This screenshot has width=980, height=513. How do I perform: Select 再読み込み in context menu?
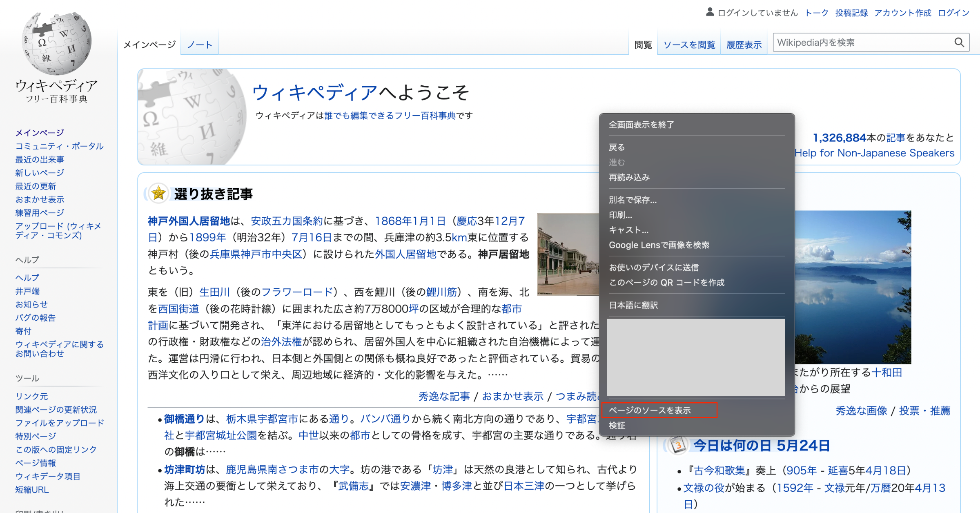(x=697, y=177)
